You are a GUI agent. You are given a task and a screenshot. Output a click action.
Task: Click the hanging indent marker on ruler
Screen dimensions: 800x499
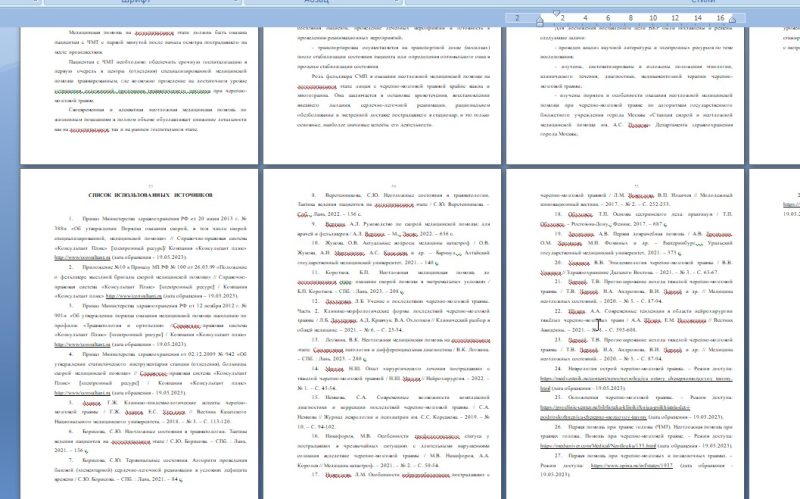540,21
